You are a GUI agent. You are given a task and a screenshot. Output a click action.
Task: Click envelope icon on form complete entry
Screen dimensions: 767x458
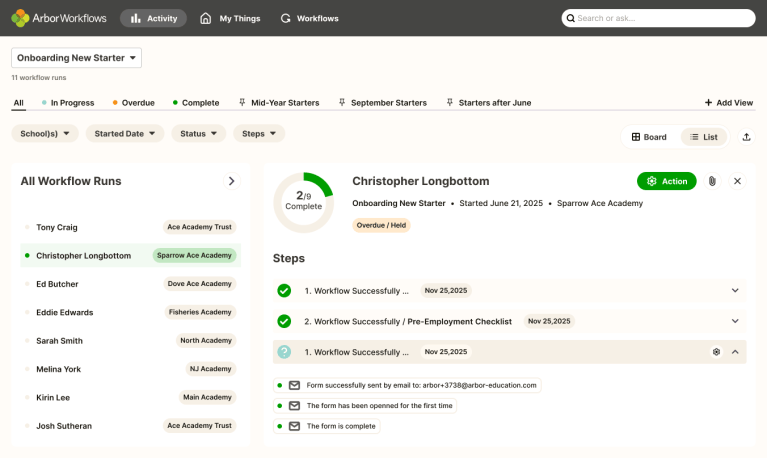[294, 426]
